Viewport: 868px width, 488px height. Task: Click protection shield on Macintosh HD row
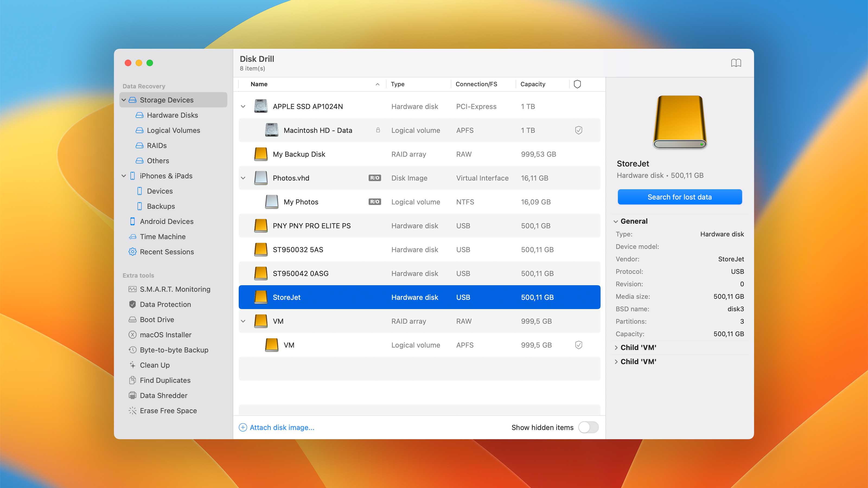click(x=579, y=130)
